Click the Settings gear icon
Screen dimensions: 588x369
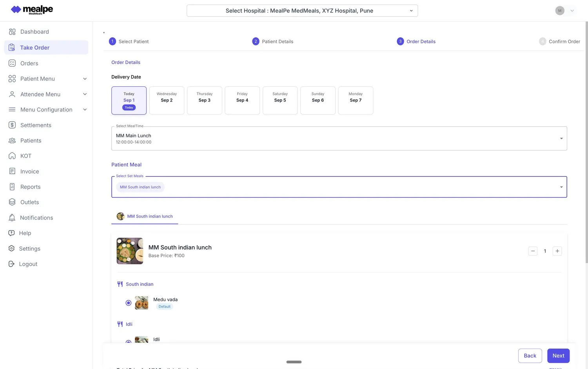click(x=12, y=249)
